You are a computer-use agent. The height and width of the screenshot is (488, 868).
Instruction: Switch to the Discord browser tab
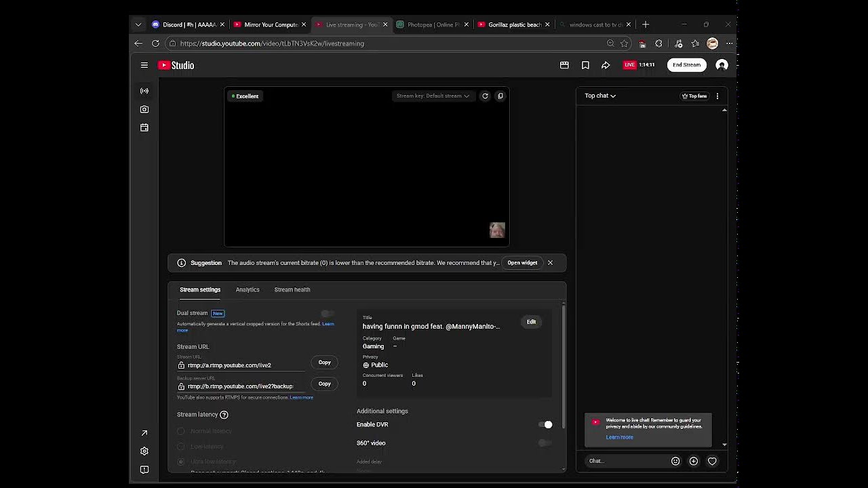pyautogui.click(x=188, y=24)
